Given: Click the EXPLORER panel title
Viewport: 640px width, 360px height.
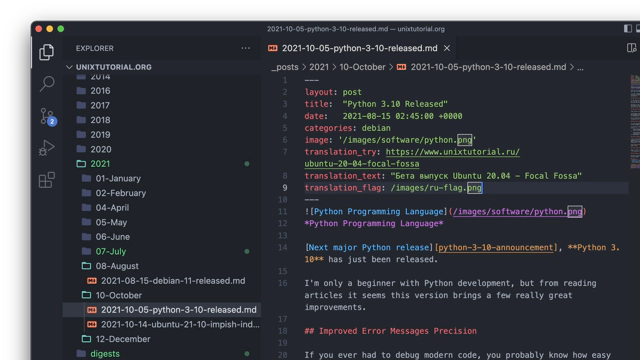Looking at the screenshot, I should 95,48.
